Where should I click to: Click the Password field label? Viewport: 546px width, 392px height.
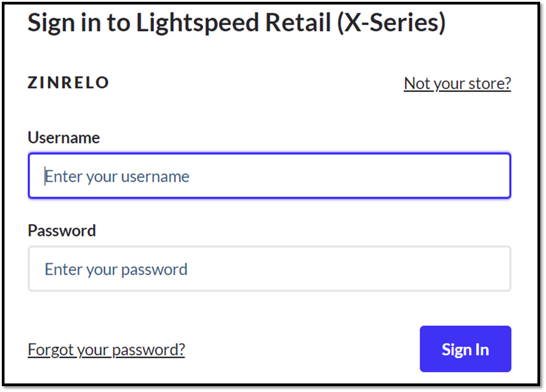62,231
